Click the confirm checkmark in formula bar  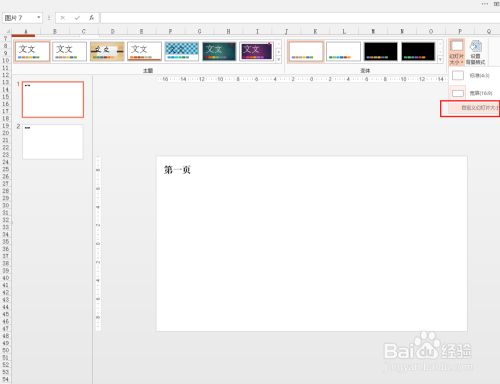(x=77, y=18)
